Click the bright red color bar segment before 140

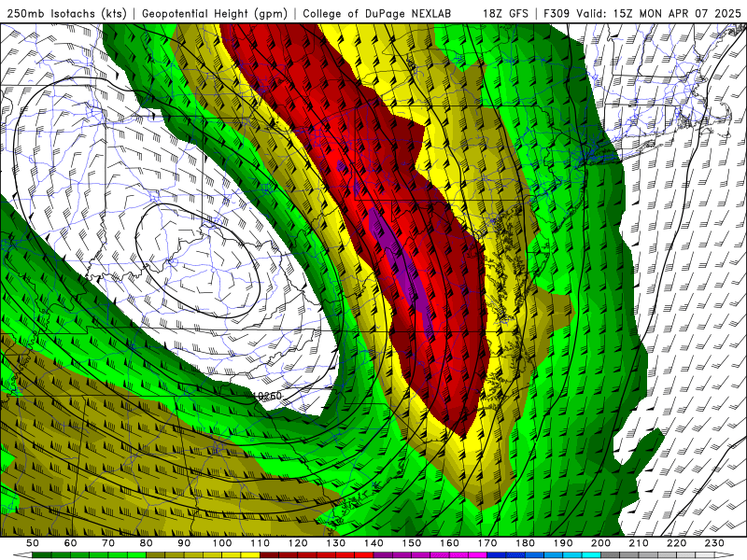(x=364, y=555)
